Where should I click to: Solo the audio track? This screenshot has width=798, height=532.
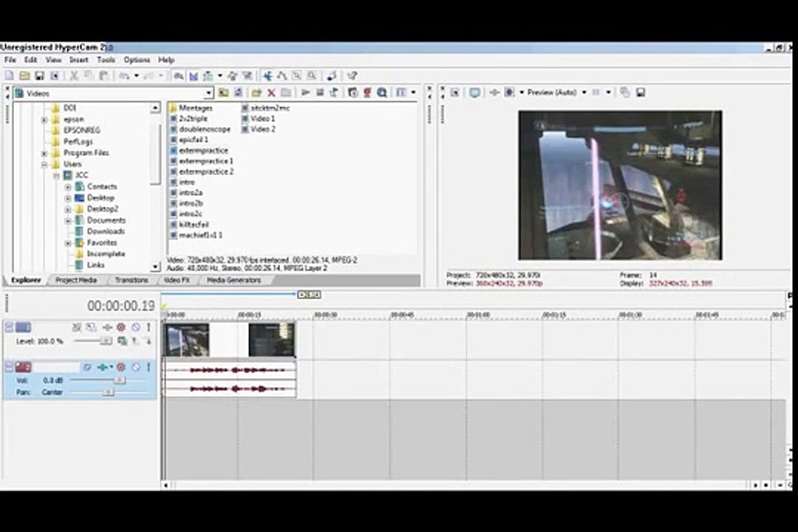[149, 367]
